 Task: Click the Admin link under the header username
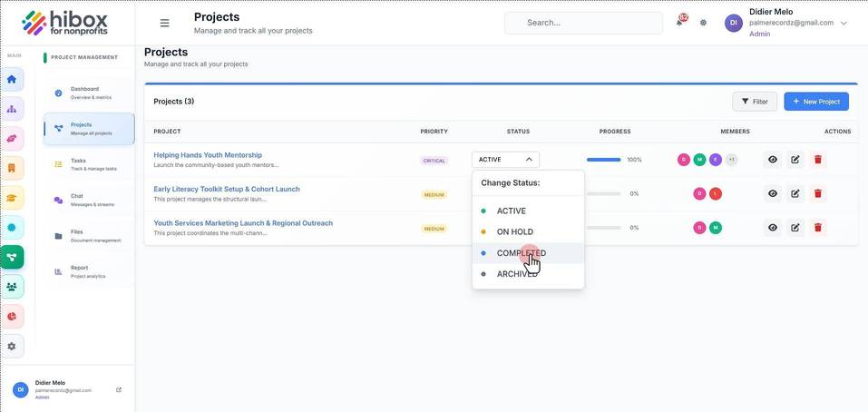(759, 34)
